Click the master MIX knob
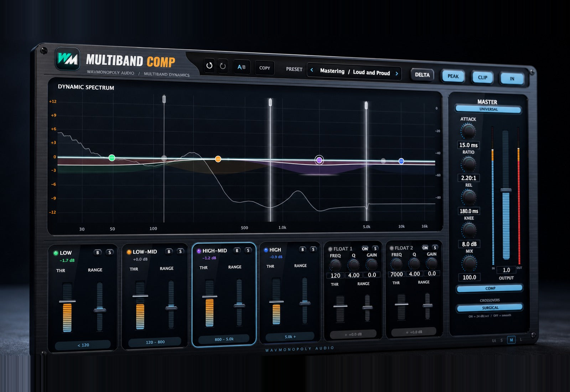The height and width of the screenshot is (392, 570). 470,263
